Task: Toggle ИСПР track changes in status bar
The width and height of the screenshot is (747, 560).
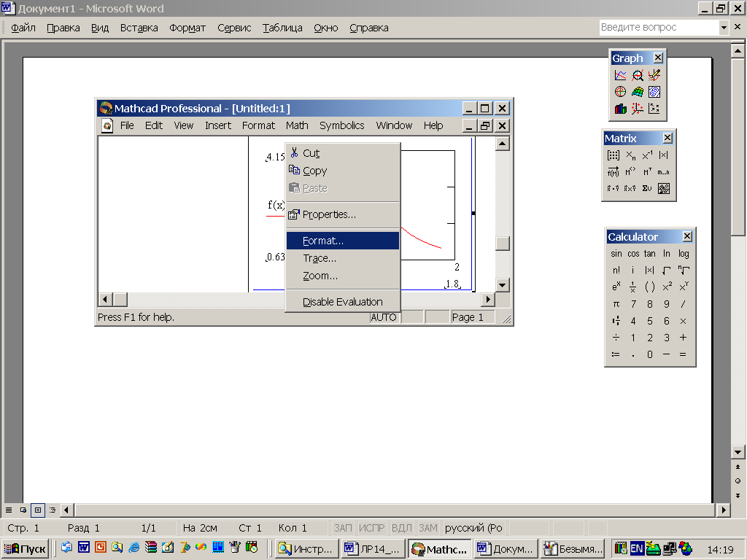Action: click(x=371, y=528)
